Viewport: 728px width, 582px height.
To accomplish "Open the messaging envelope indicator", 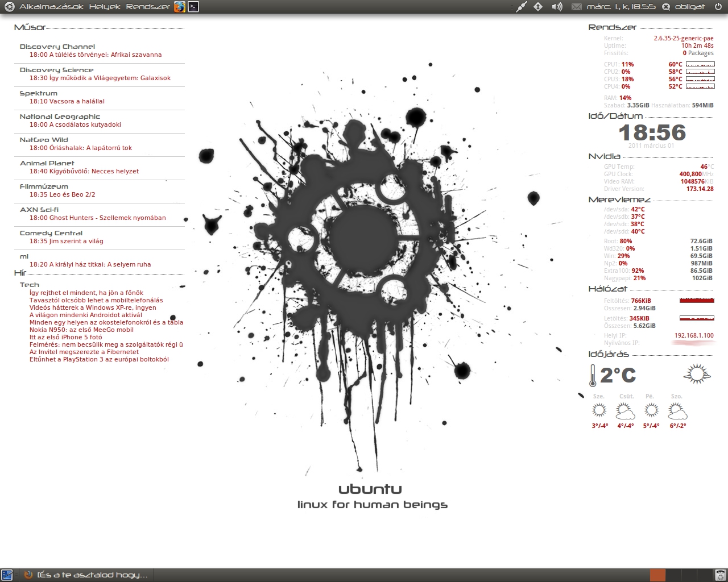I will click(x=577, y=7).
